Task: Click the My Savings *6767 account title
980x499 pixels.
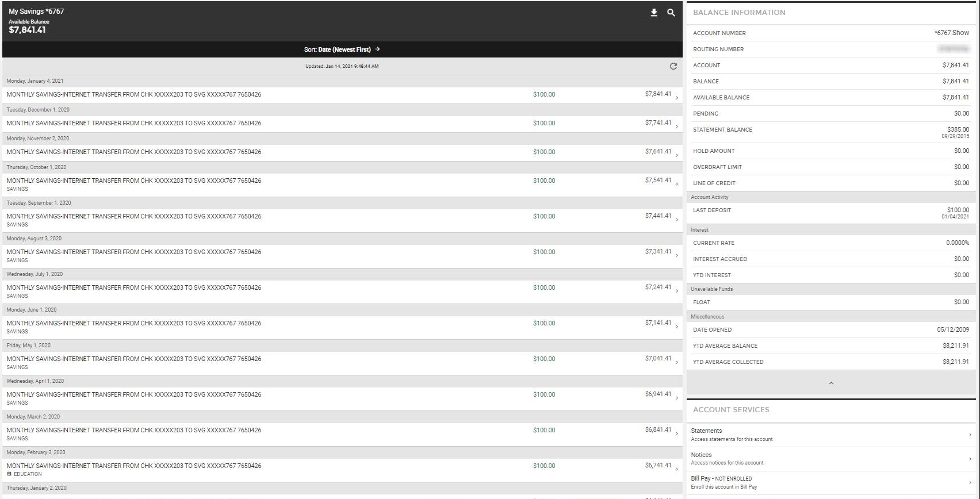Action: (x=36, y=11)
